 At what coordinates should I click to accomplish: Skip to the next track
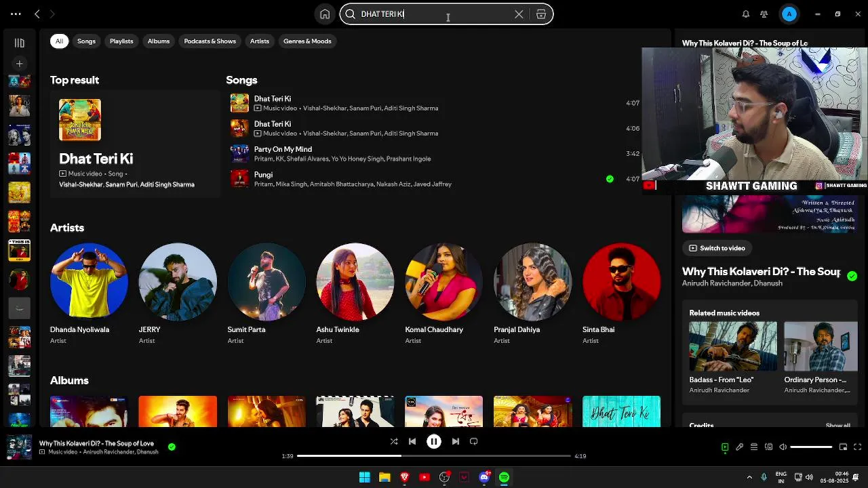click(x=456, y=441)
